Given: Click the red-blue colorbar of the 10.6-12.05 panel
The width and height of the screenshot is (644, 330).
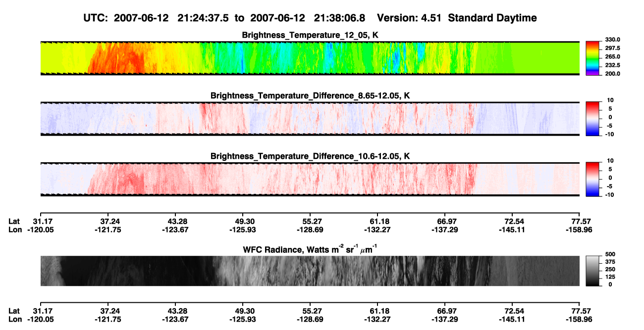Looking at the screenshot, I should [592, 179].
